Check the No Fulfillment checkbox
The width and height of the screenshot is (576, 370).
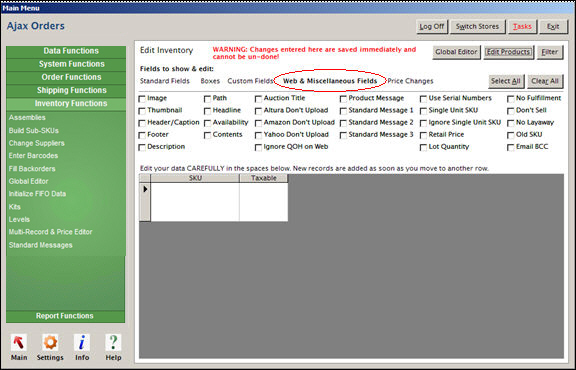pos(511,99)
